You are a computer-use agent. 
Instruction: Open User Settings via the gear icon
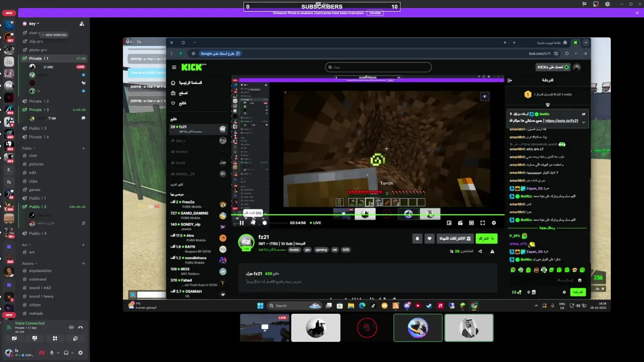click(x=80, y=353)
